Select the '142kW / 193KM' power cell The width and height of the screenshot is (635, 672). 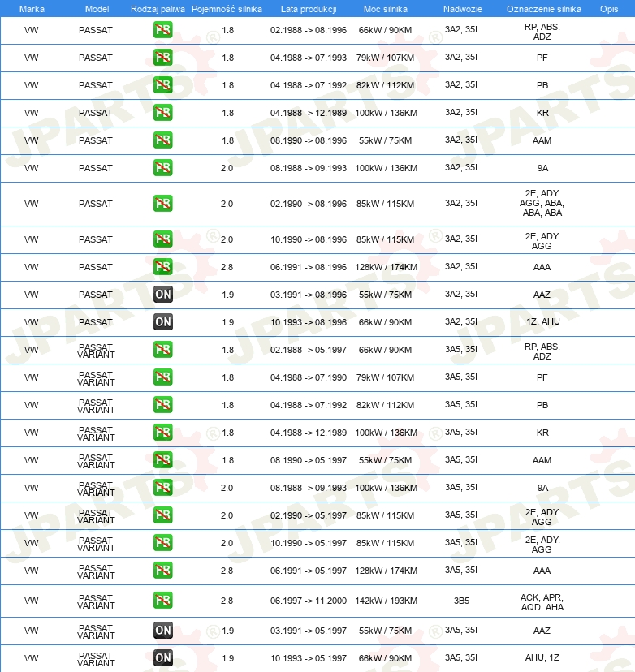pos(386,601)
